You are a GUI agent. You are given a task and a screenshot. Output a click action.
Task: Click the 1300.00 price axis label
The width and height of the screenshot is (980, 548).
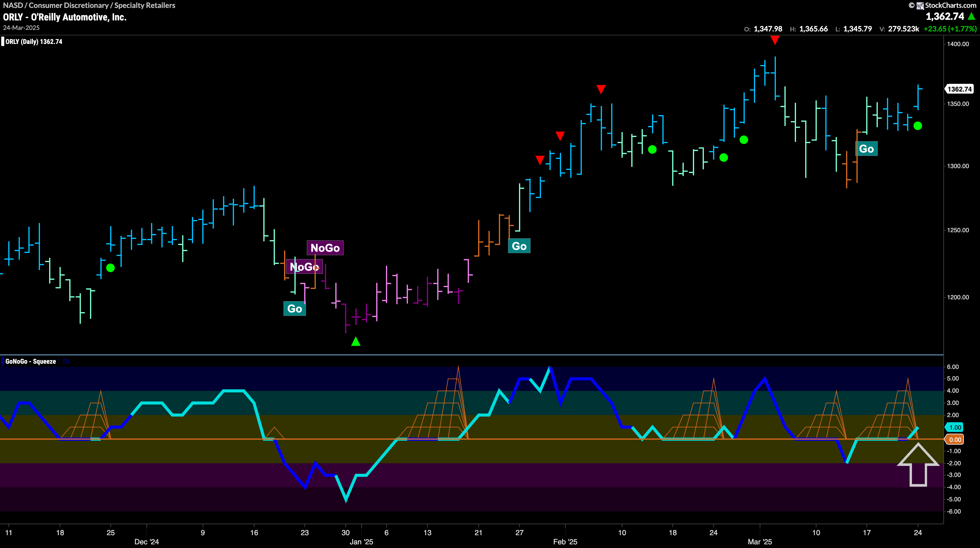point(958,166)
